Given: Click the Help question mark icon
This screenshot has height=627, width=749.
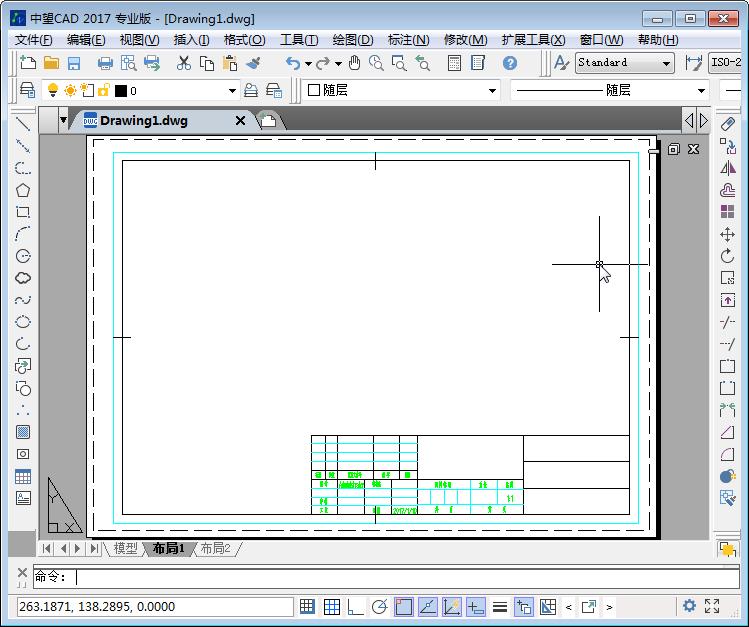Looking at the screenshot, I should pos(510,63).
